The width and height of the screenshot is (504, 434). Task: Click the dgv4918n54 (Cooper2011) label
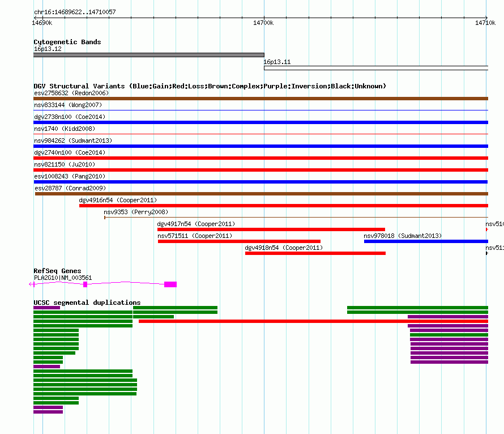[284, 248]
